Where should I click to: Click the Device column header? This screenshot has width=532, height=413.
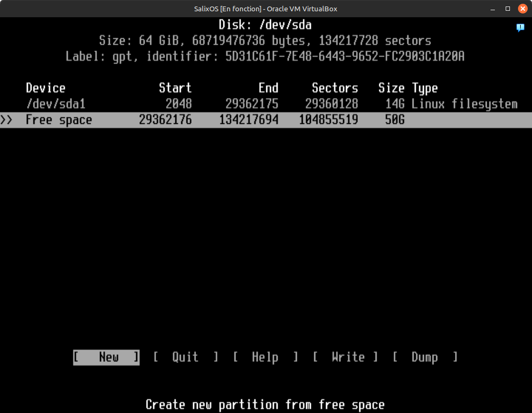[x=46, y=88]
